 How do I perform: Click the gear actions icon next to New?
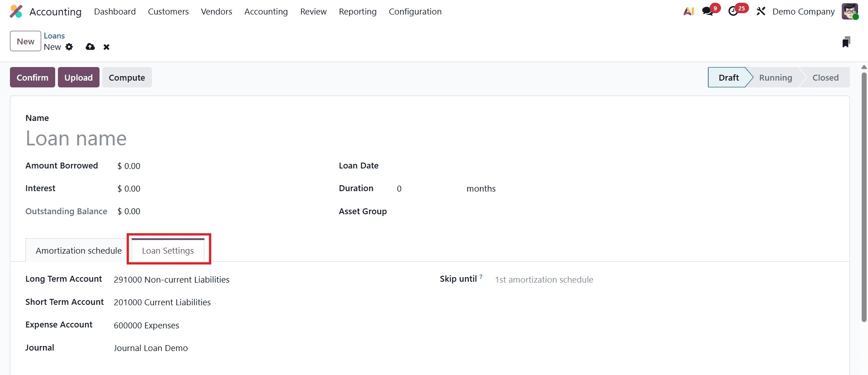[69, 47]
